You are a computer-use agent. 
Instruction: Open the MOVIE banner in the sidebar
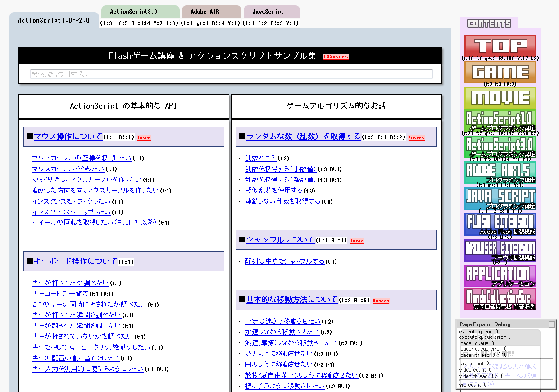[500, 97]
